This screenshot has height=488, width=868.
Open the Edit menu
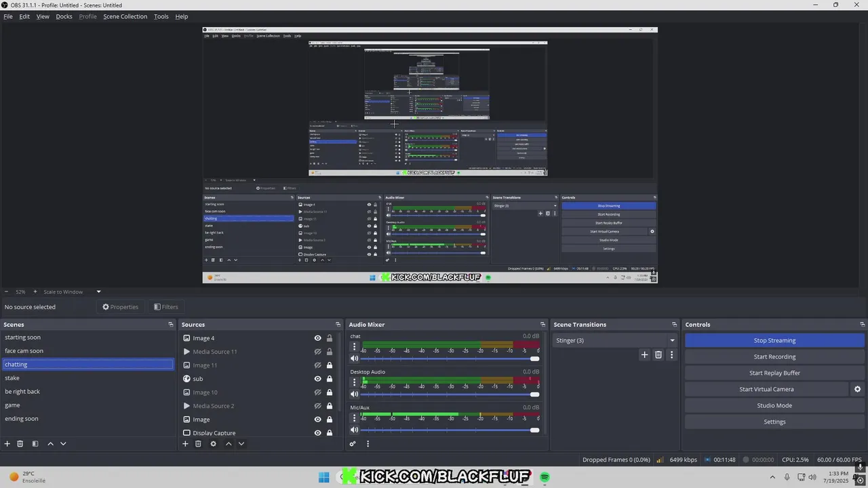24,16
